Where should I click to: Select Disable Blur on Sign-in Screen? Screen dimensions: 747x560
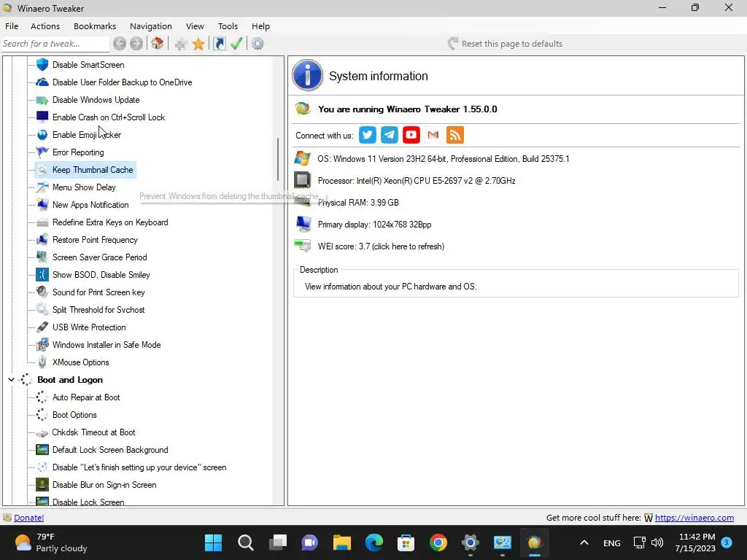(x=104, y=485)
